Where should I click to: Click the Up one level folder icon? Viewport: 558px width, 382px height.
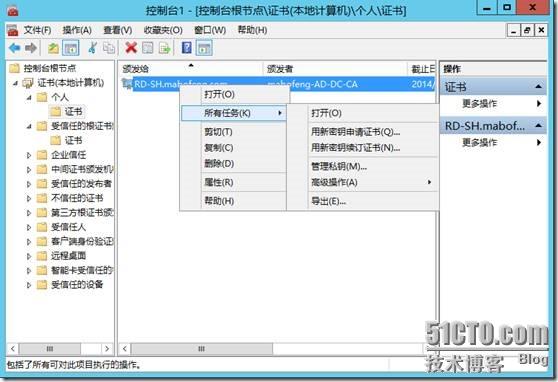53,48
